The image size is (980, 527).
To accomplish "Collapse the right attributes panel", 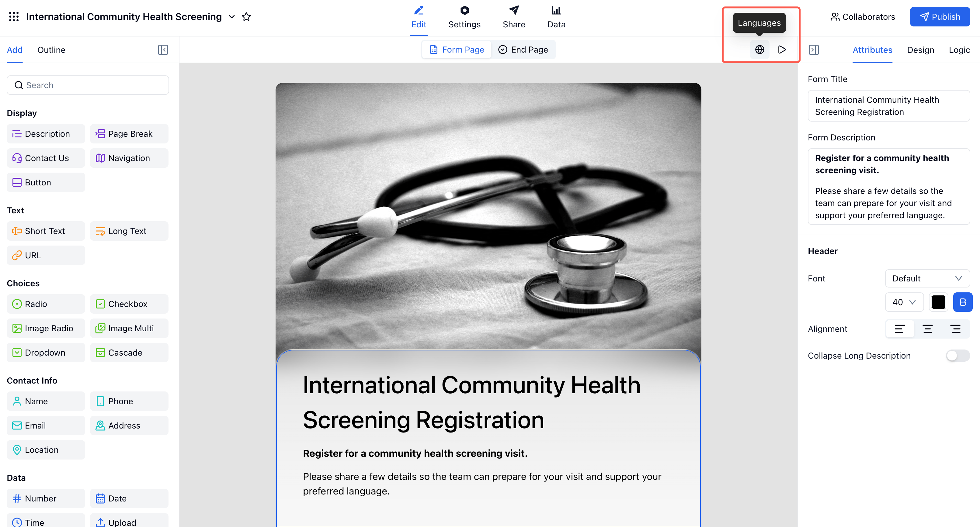I will 814,50.
